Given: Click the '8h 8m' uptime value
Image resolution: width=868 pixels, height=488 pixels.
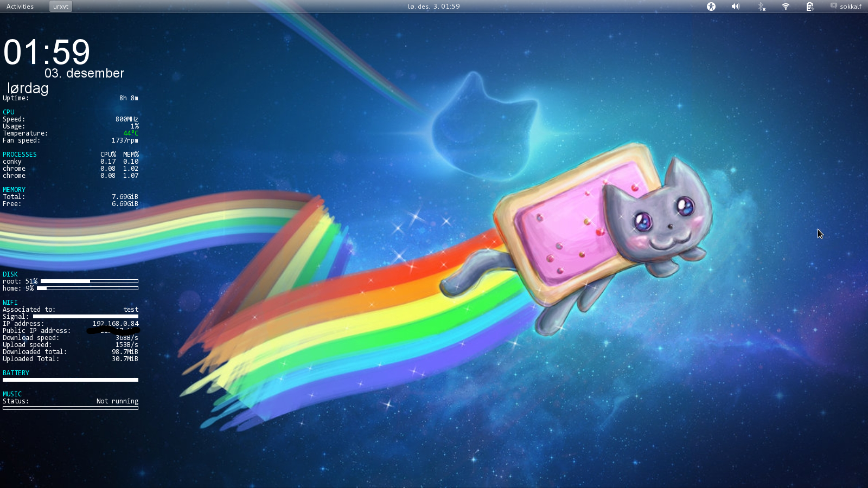Looking at the screenshot, I should pos(129,98).
